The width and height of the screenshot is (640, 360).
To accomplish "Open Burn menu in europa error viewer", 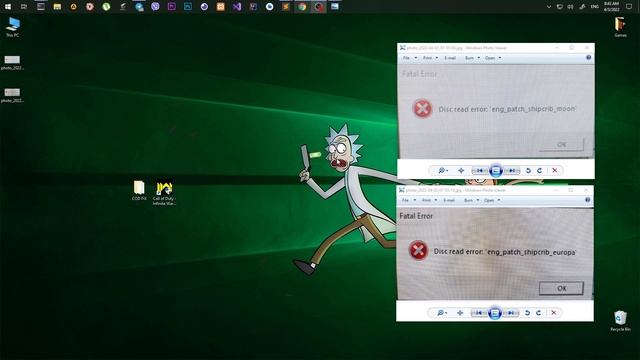I will coord(471,200).
